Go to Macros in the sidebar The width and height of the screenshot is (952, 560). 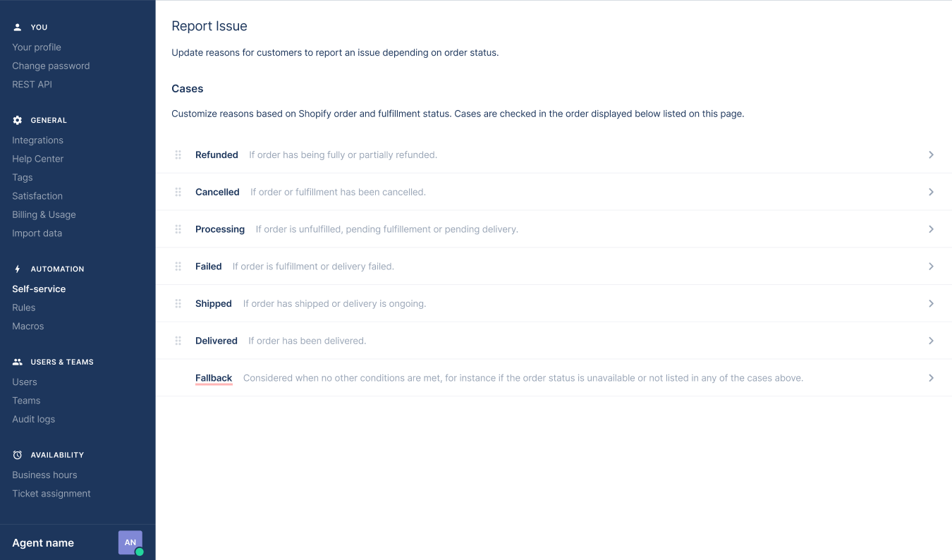pos(28,326)
